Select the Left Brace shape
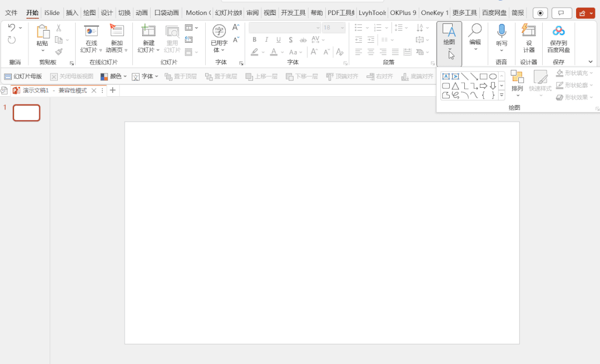Image resolution: width=600 pixels, height=364 pixels. [x=483, y=95]
